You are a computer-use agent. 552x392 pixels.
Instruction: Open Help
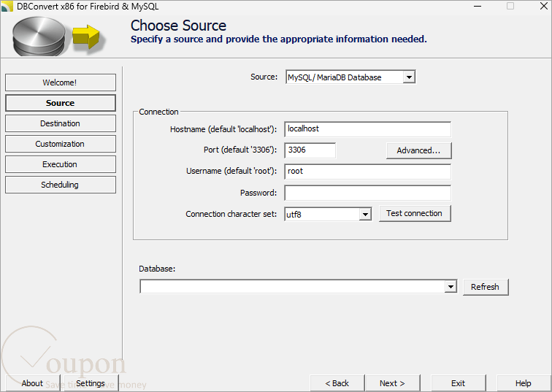tap(523, 383)
